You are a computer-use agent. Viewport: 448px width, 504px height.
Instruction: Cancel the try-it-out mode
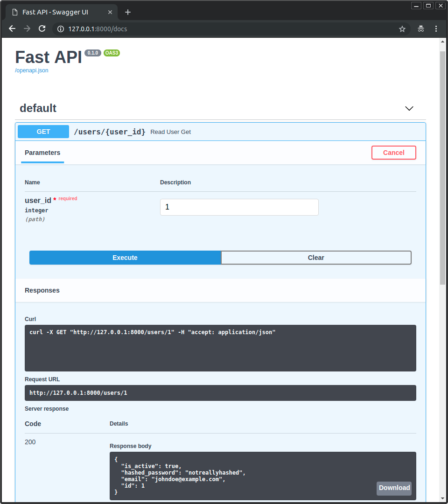(393, 153)
